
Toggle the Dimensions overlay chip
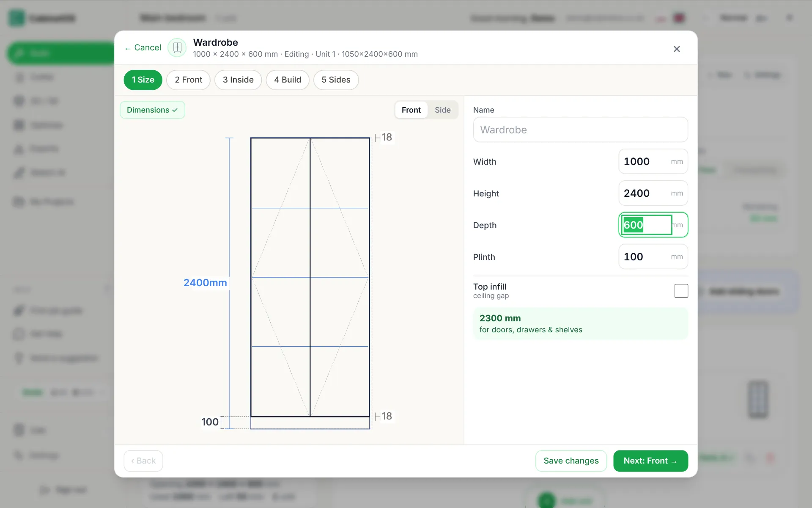152,110
